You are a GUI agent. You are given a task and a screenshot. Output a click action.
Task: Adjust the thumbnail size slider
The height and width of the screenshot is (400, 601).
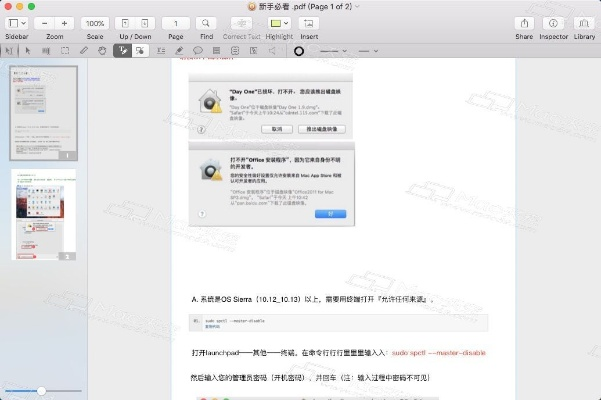point(41,391)
